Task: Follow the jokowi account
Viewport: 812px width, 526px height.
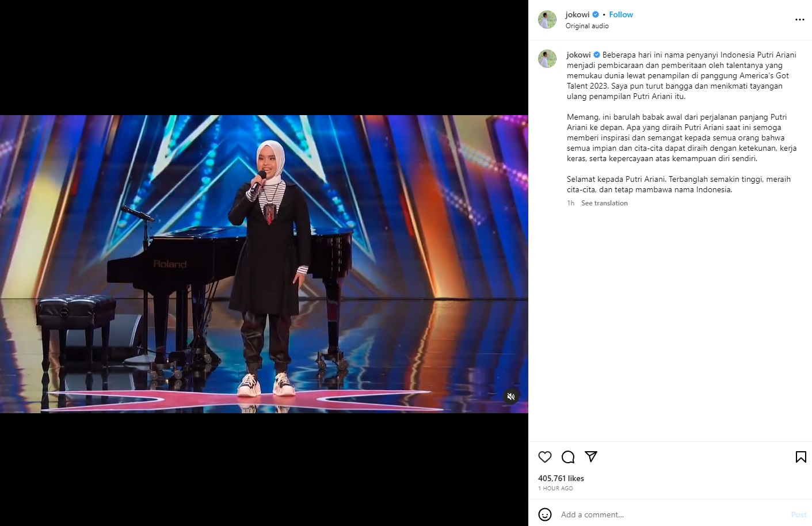Action: pyautogui.click(x=621, y=14)
